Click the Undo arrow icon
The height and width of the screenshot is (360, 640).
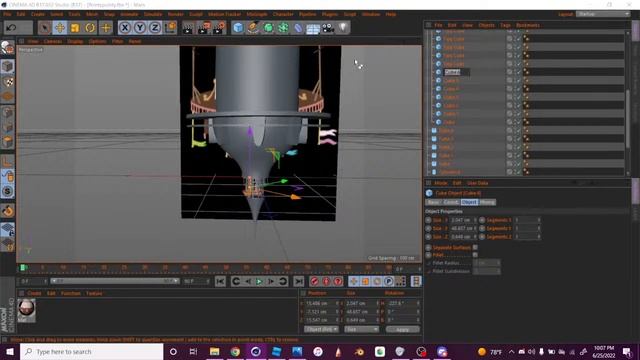11,28
